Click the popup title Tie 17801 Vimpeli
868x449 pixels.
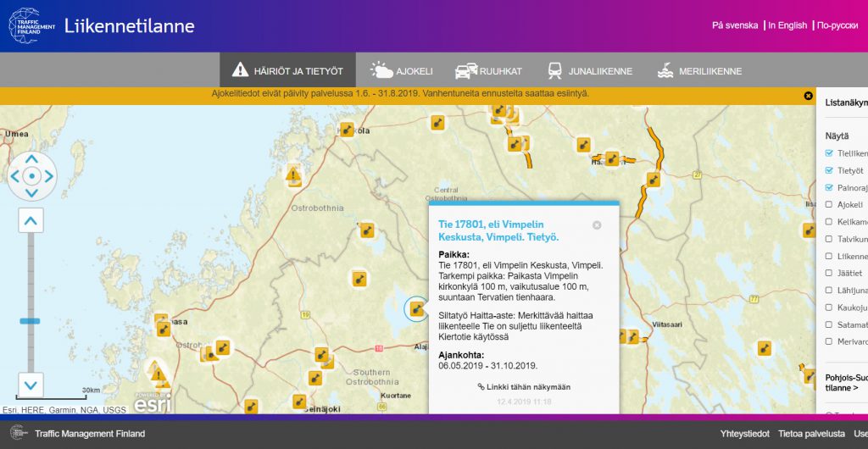pyautogui.click(x=498, y=231)
